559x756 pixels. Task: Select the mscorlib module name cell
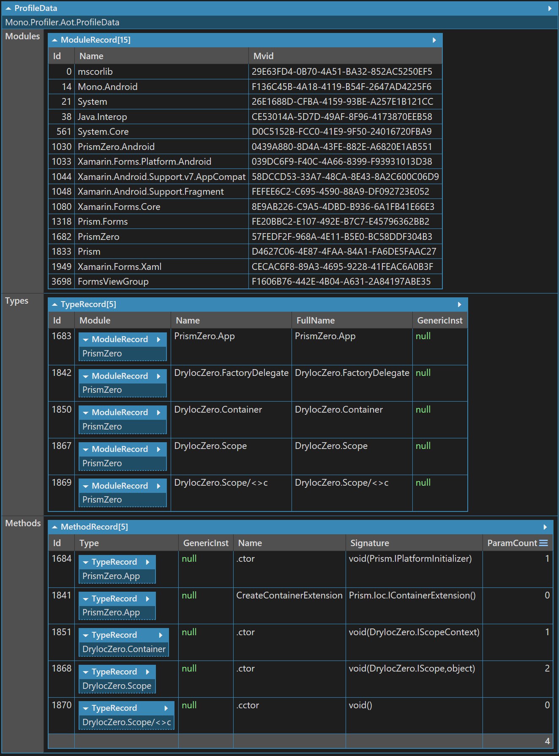(x=161, y=72)
